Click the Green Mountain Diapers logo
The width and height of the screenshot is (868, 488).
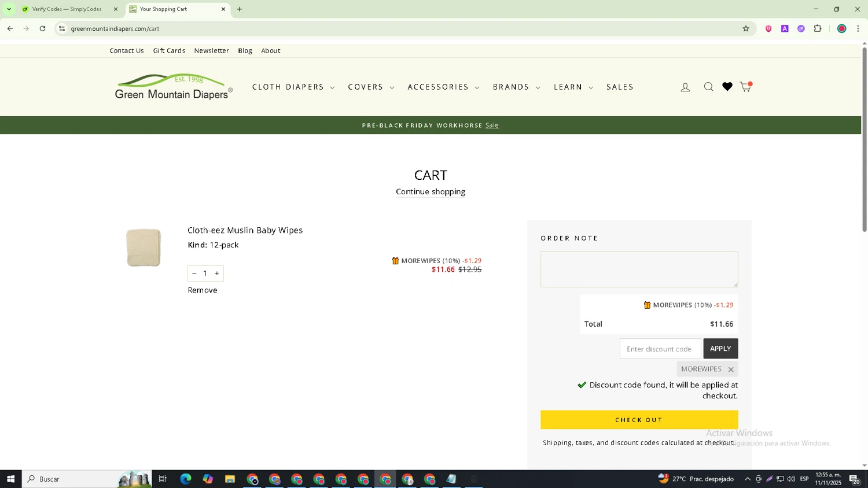point(174,87)
